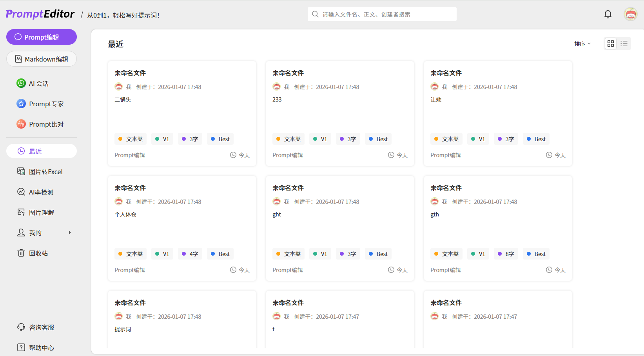Click the Prompt编辑 purple button
The width and height of the screenshot is (644, 356).
click(x=41, y=37)
